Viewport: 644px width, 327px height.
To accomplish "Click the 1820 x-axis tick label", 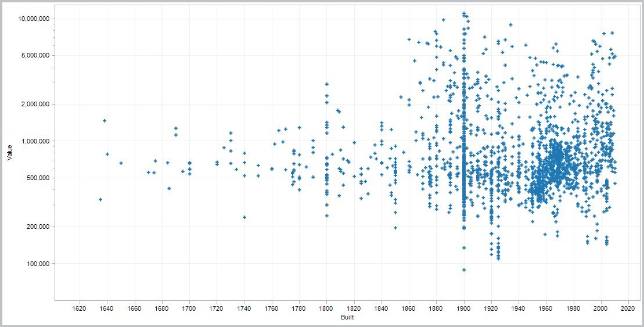I will pos(354,308).
